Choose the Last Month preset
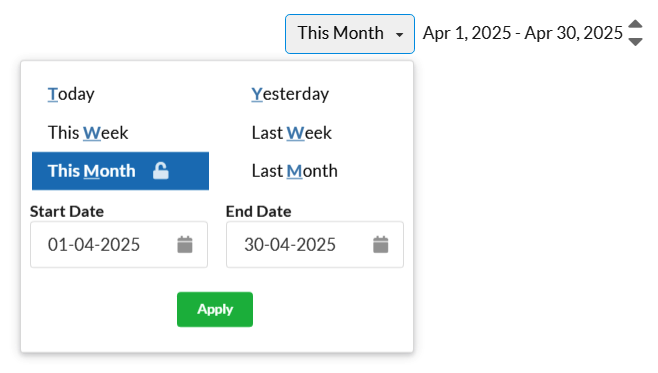 295,171
